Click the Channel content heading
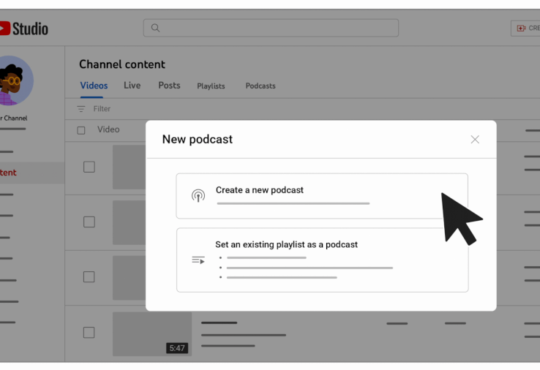540x370 pixels. [x=122, y=64]
